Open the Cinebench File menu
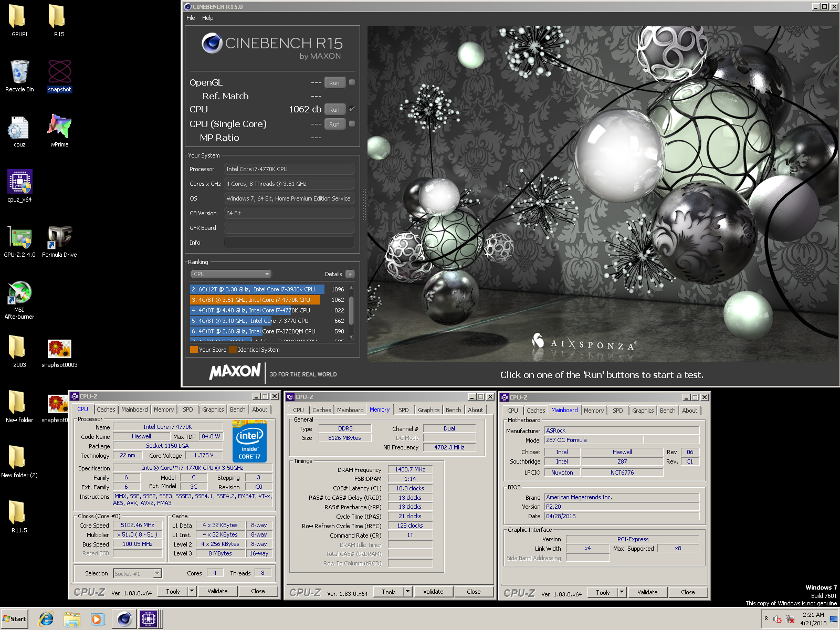840x630 pixels. [x=191, y=18]
